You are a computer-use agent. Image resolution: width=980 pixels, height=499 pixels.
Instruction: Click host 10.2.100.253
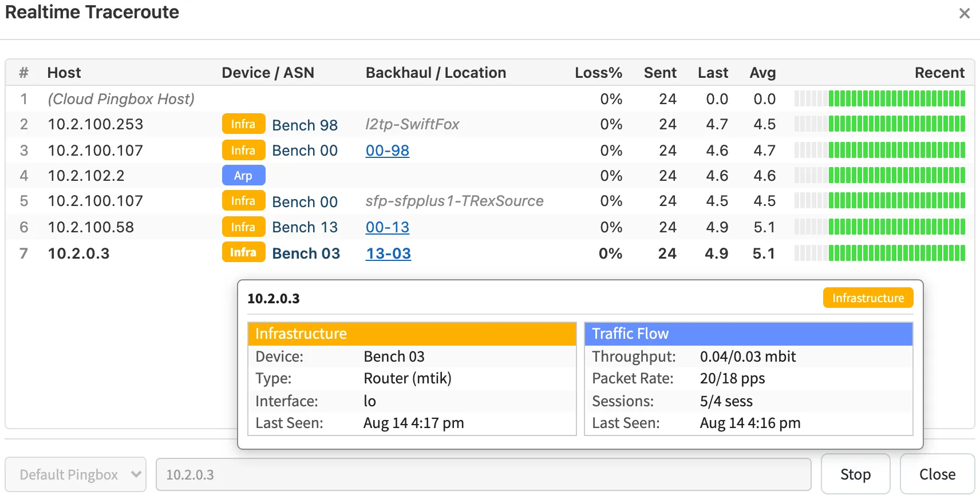tap(96, 124)
